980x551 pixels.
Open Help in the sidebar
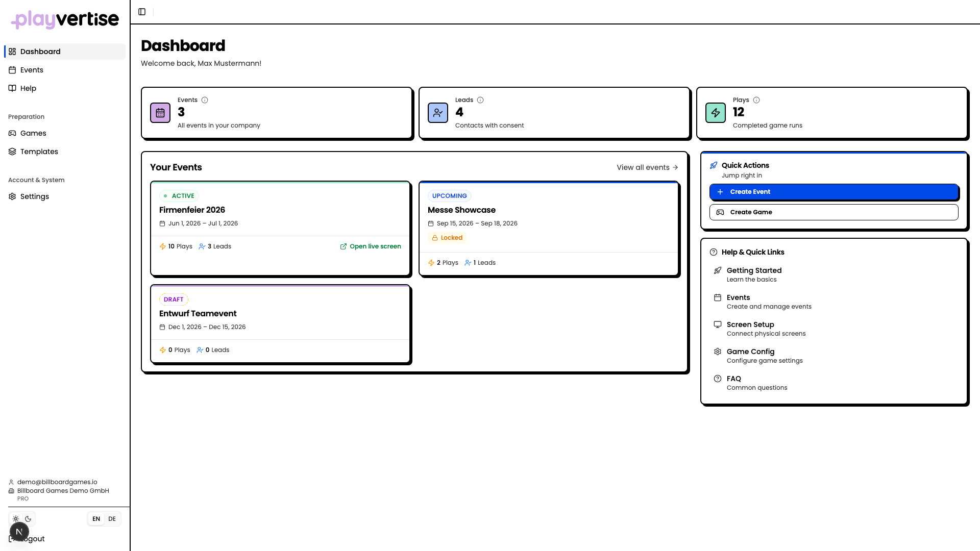pos(65,88)
